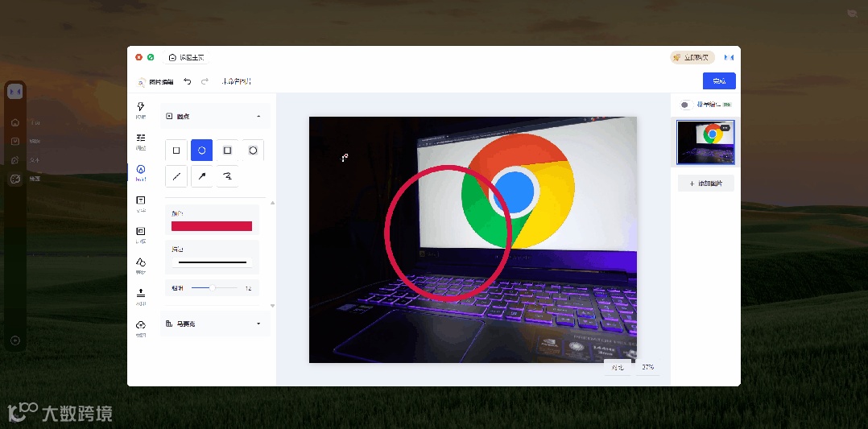Viewport: 868px width, 429px height.
Task: Collapse the drawing panel section header arrow
Action: (258, 116)
